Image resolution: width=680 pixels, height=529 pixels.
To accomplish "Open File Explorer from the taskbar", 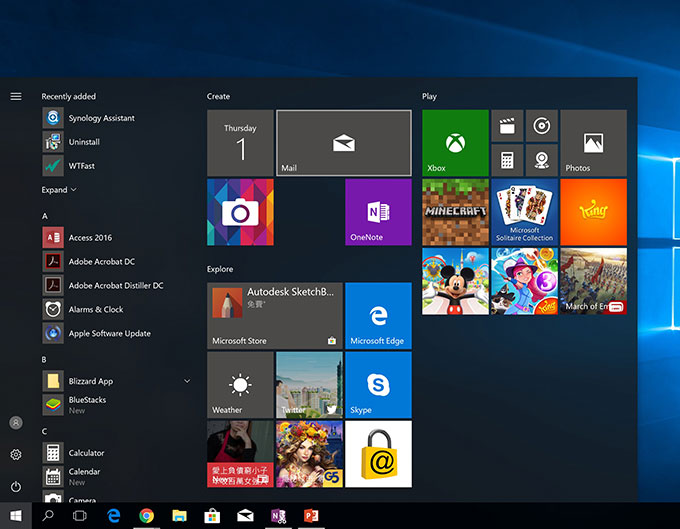I will click(179, 516).
